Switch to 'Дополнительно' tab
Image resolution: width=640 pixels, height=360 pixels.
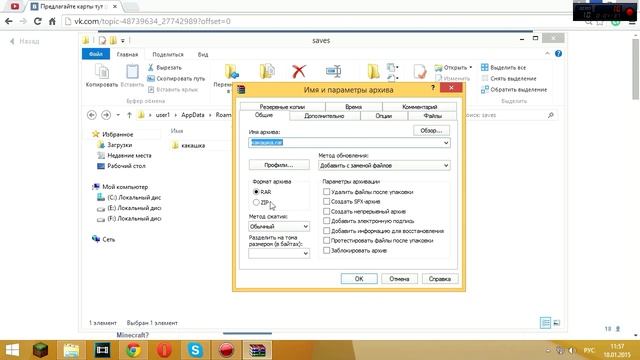pyautogui.click(x=324, y=116)
